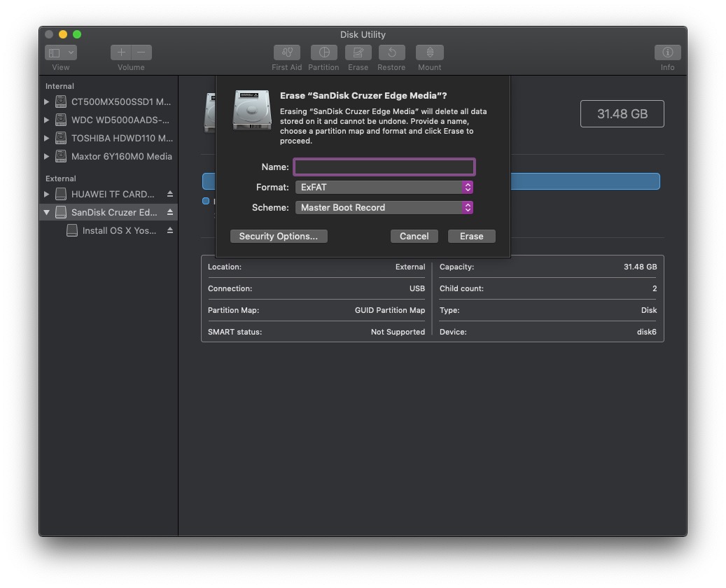Click the Erase toolbar icon

(x=358, y=53)
